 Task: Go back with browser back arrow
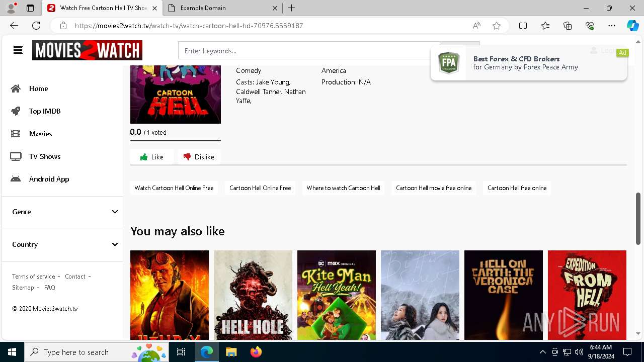coord(14,26)
